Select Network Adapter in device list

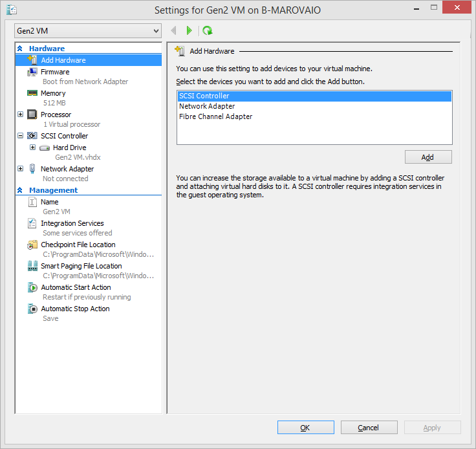(207, 106)
